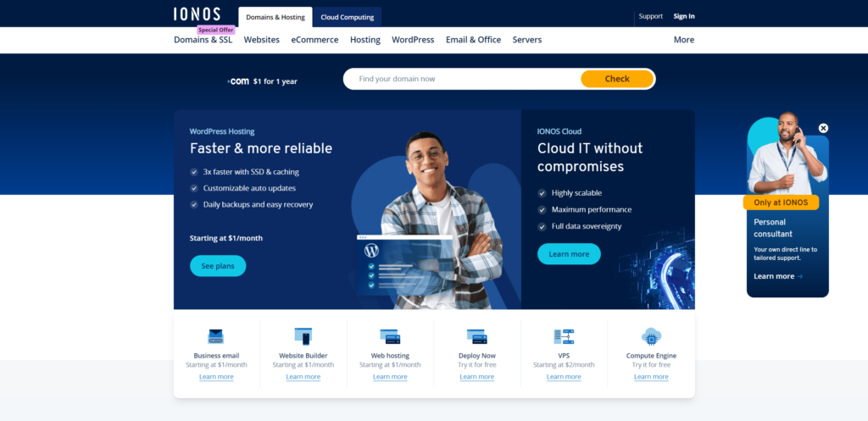The height and width of the screenshot is (421, 868).
Task: Select the Deploy Now icon
Action: (477, 336)
